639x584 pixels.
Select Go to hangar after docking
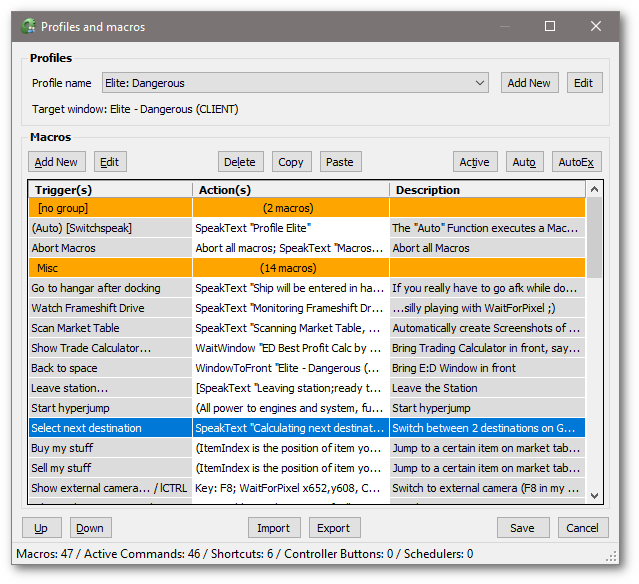coord(110,288)
